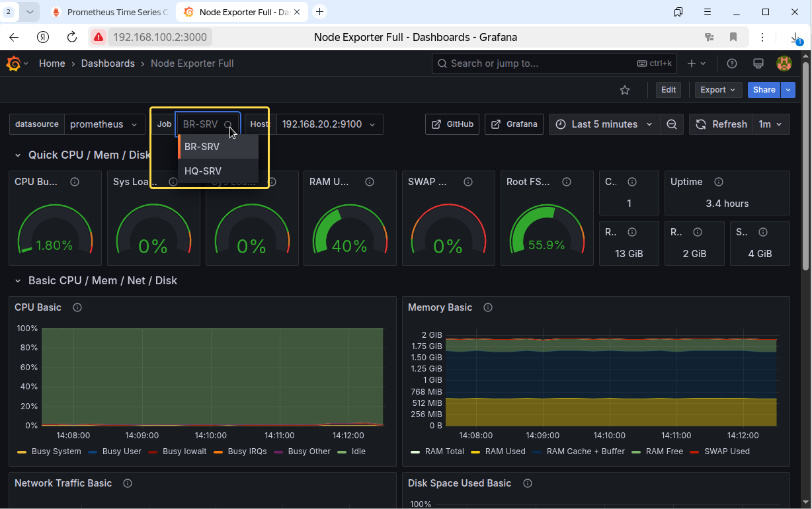Show info for the Uptime panel
812x509 pixels.
pyautogui.click(x=719, y=182)
